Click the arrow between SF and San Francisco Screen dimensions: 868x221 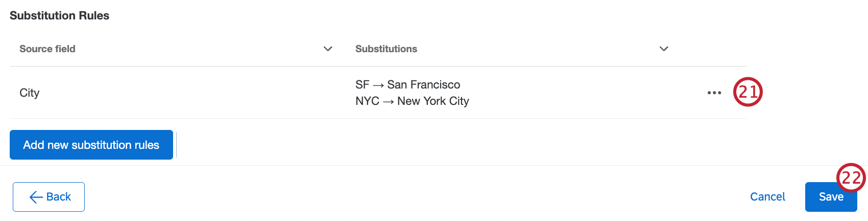pos(378,85)
